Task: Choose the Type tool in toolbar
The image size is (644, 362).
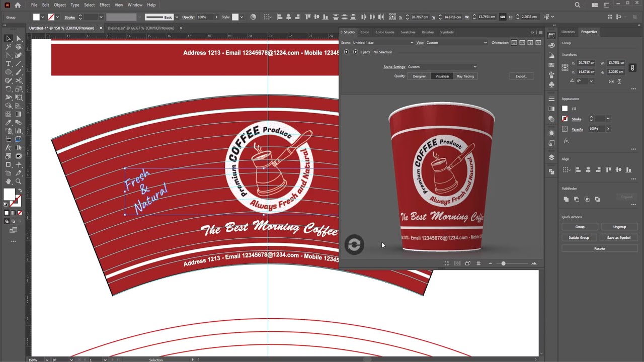Action: pyautogui.click(x=9, y=64)
